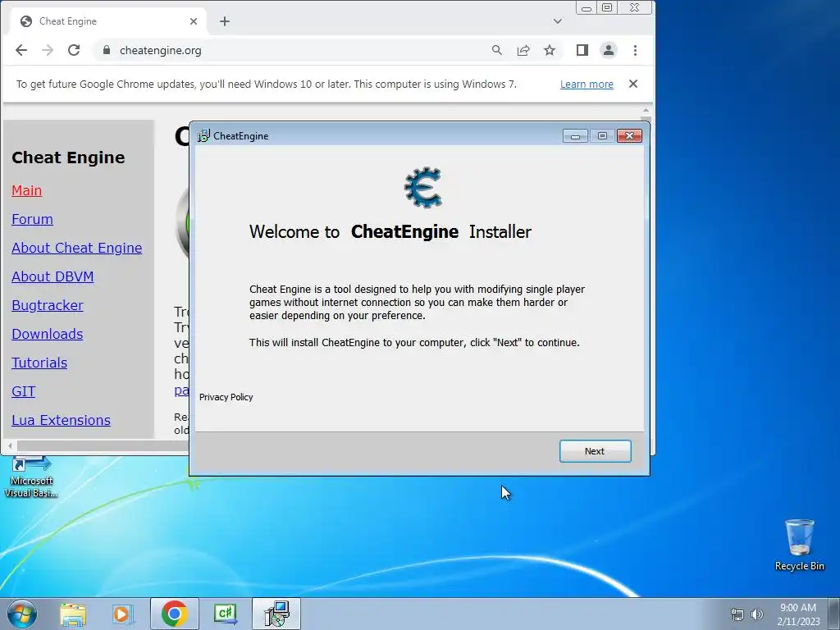The image size is (840, 630).
Task: Bookmark this page with the star icon
Action: click(x=549, y=50)
